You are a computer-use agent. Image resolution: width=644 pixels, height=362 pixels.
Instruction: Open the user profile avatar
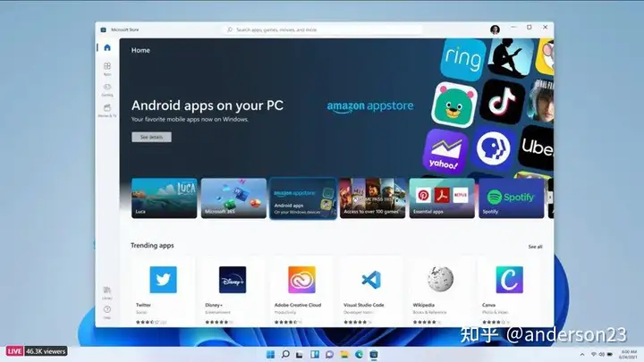click(x=495, y=29)
